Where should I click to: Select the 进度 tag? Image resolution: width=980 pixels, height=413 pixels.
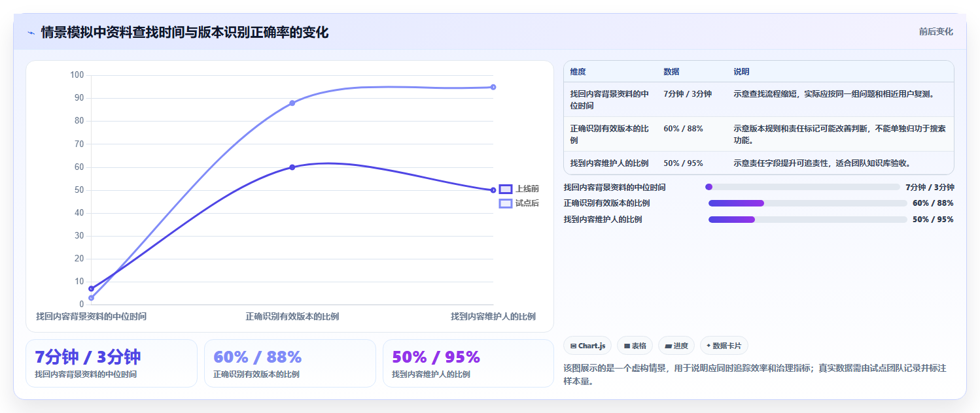(x=676, y=346)
